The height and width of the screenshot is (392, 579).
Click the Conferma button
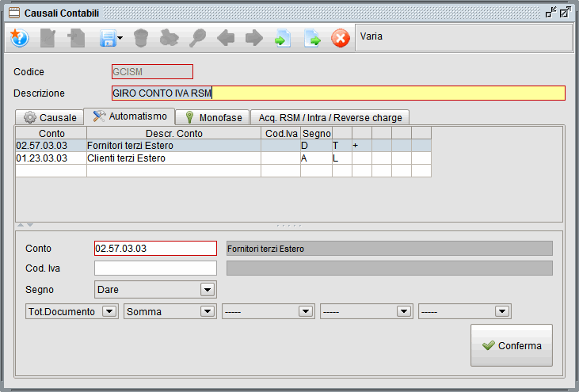point(512,345)
